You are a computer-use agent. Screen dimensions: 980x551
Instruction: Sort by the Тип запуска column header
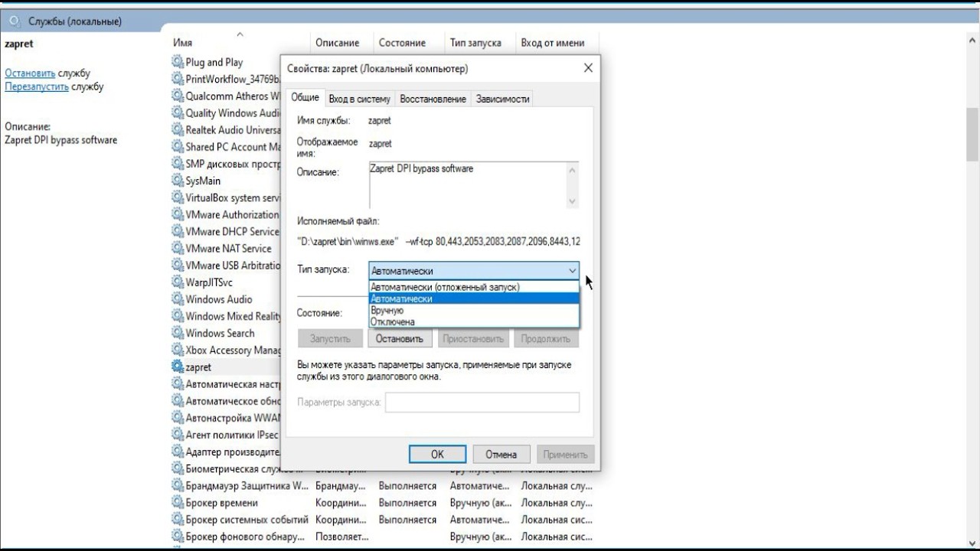(479, 43)
